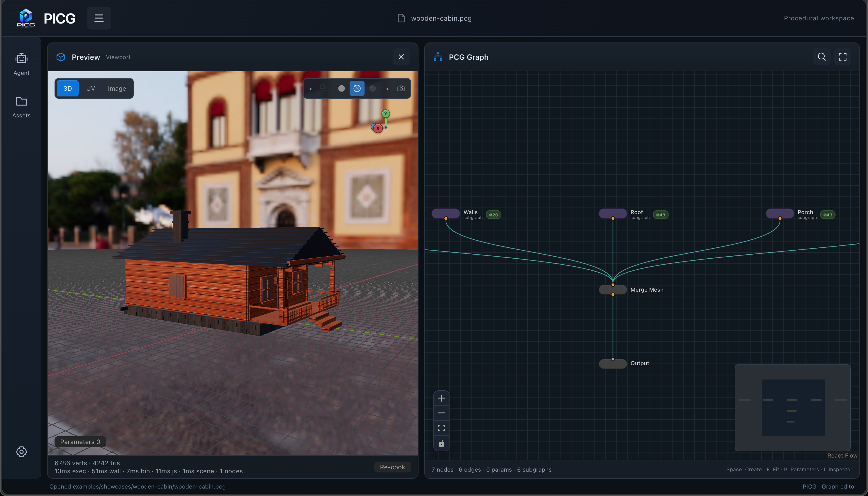Switch preview to Image mode
This screenshot has width=868, height=496.
point(117,89)
